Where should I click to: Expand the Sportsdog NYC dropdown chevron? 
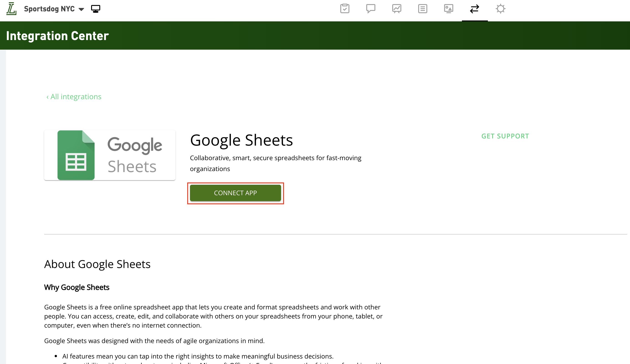point(82,9)
